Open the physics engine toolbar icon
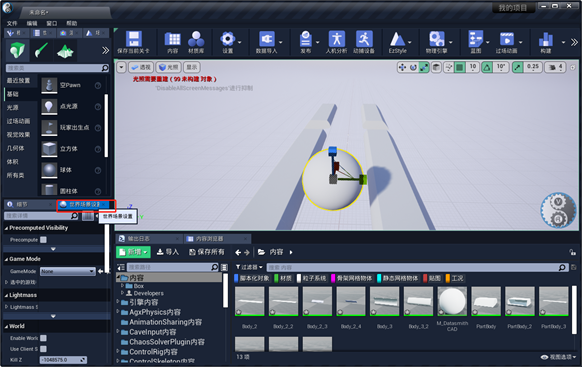The image size is (582, 367). (x=436, y=39)
